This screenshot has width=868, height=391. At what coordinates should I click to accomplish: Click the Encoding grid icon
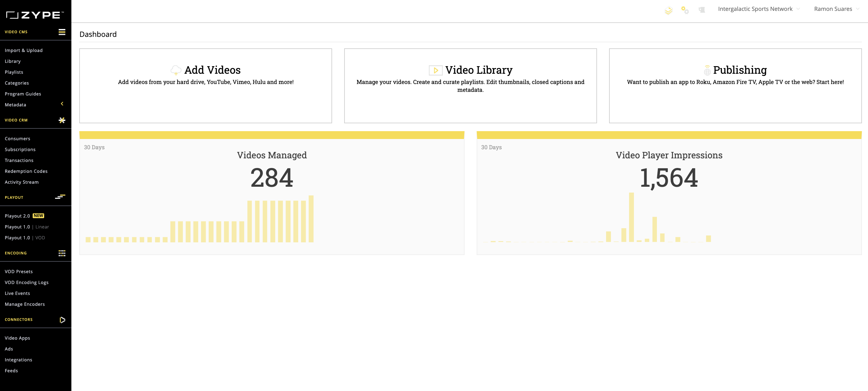(x=62, y=253)
